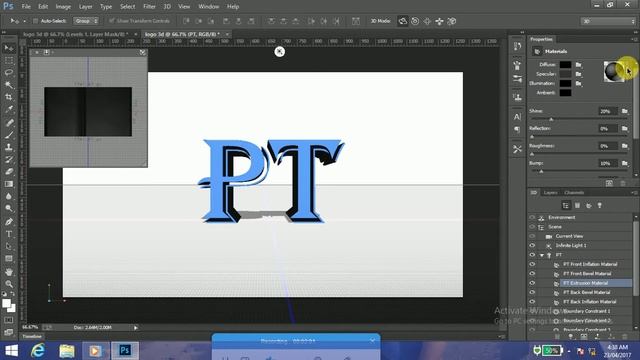Viewport: 640px width, 360px height.
Task: Hide PT Extrusion Material
Action: click(532, 283)
